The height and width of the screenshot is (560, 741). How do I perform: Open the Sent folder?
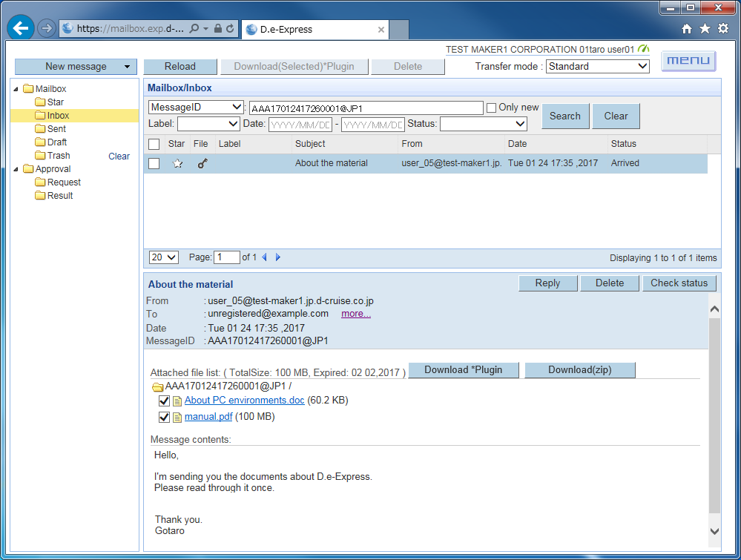(x=56, y=129)
